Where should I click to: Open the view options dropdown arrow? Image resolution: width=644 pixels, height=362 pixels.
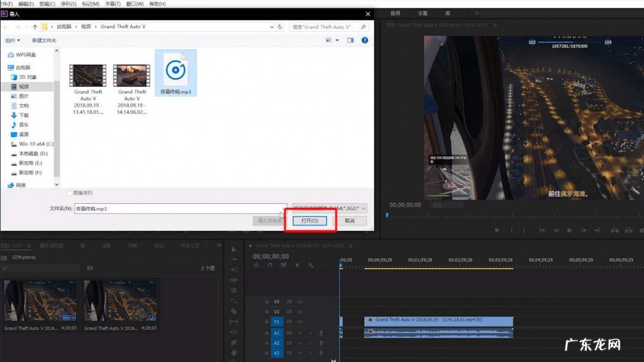[337, 40]
